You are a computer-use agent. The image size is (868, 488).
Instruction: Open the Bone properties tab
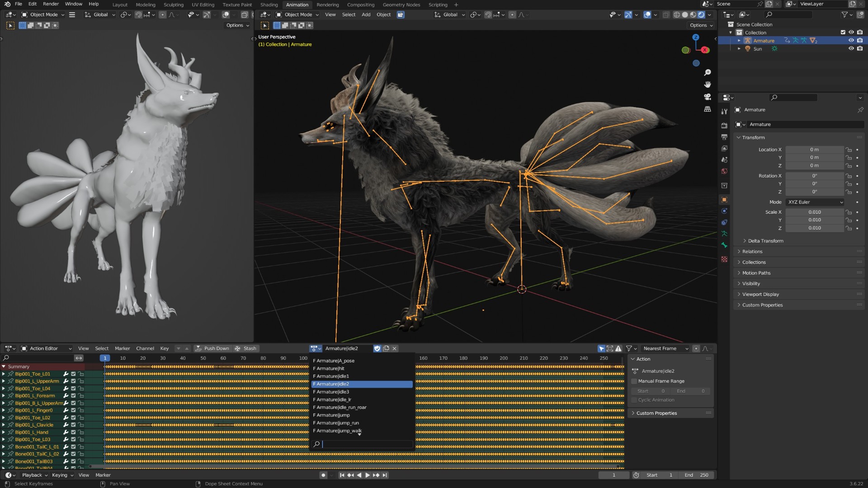(x=724, y=245)
